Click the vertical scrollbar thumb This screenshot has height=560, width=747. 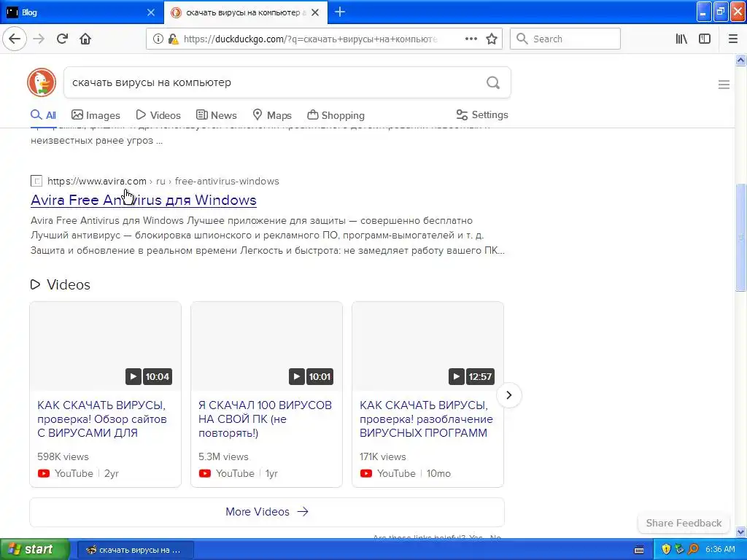(741, 237)
